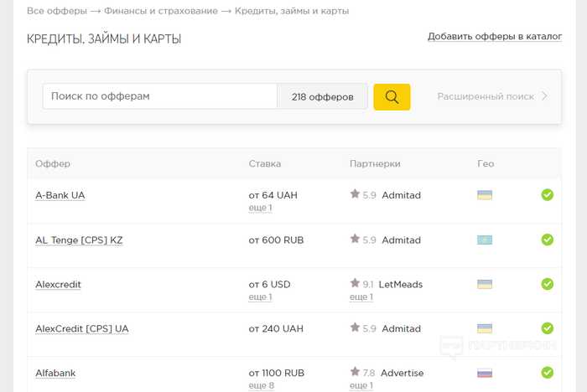
Task: Click the Ukraine flag in A-Bank UA row
Action: click(485, 195)
